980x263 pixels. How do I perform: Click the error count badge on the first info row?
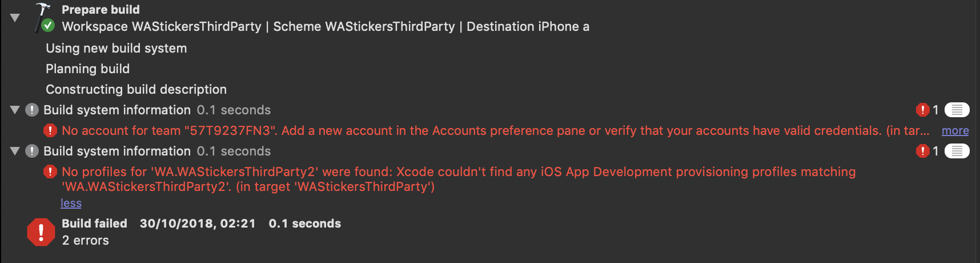coord(927,110)
